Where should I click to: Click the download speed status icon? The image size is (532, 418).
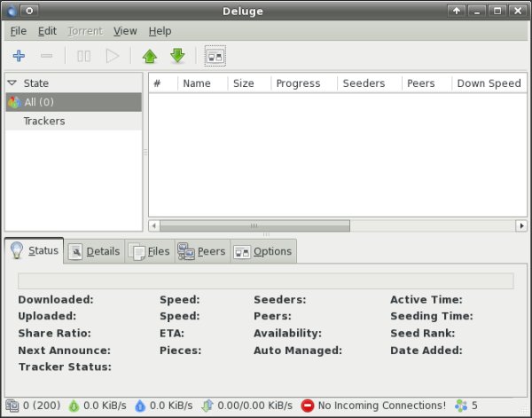tap(74, 406)
